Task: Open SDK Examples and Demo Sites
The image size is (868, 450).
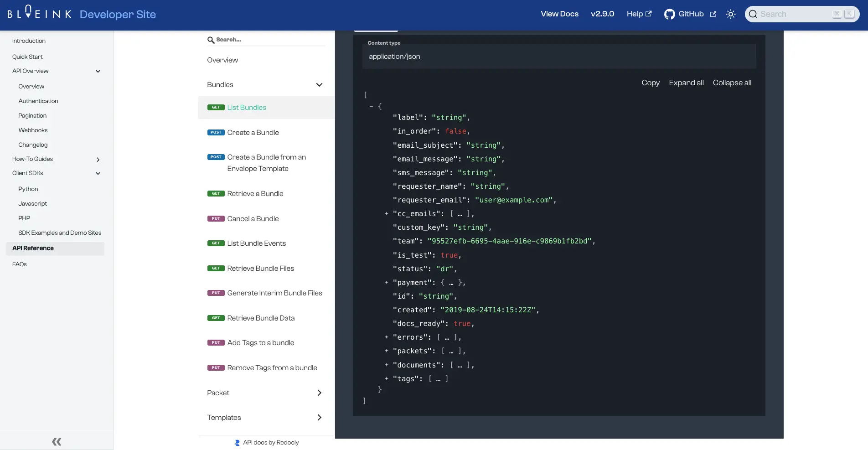Action: click(x=60, y=233)
